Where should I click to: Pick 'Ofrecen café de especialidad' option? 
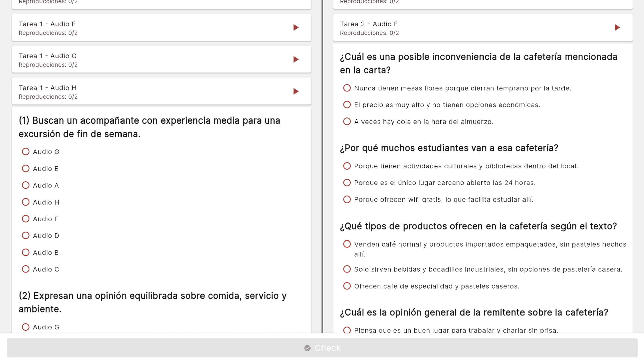tap(347, 286)
